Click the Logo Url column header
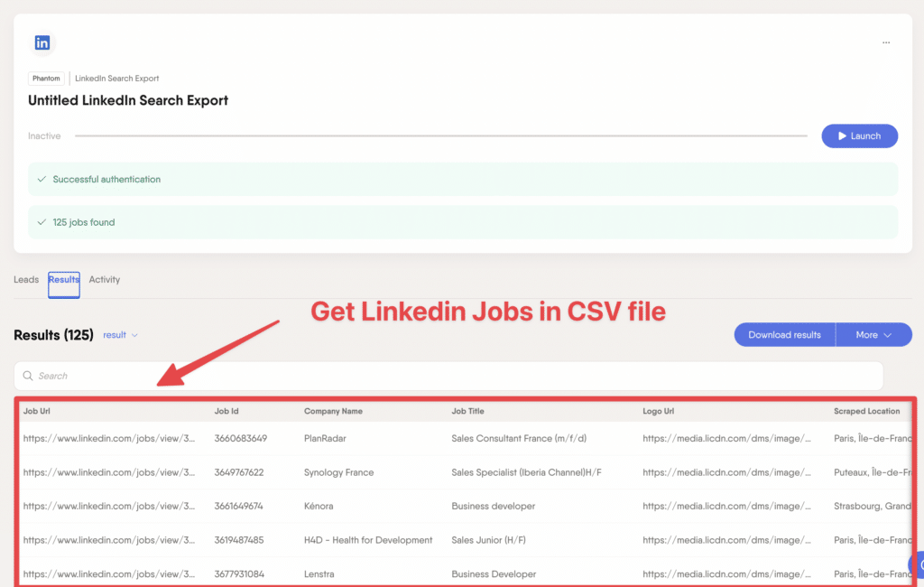The width and height of the screenshot is (924, 587). [x=658, y=411]
